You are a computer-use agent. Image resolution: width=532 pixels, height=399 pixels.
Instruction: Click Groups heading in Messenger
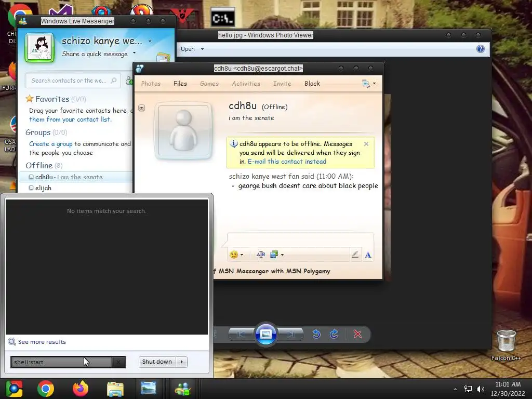point(38,132)
